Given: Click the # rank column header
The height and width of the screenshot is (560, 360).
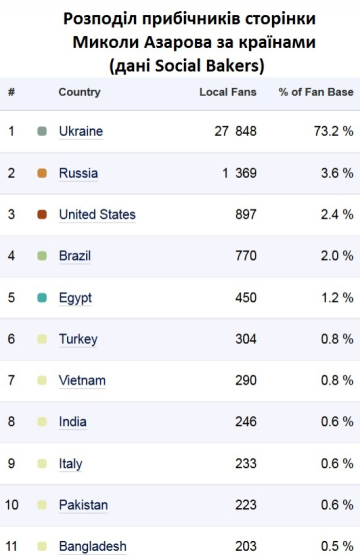Looking at the screenshot, I should pos(11,92).
